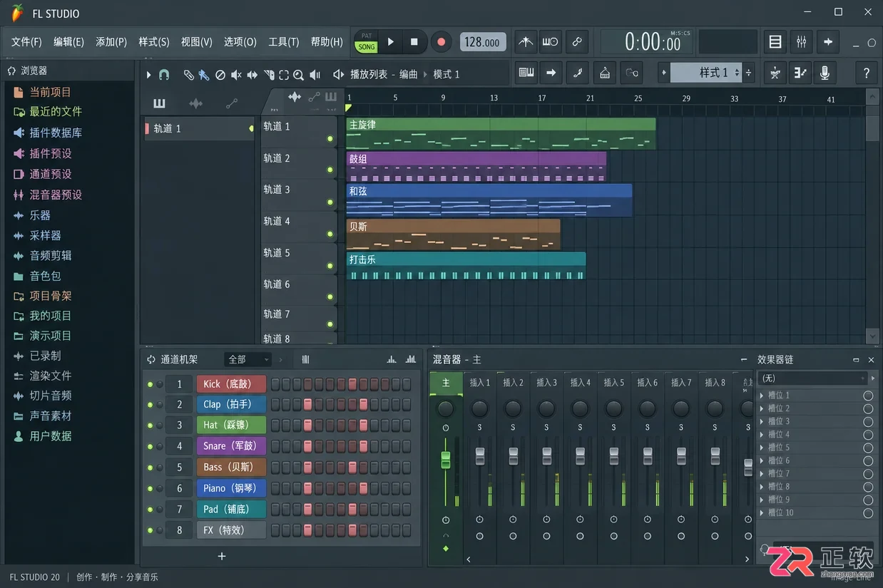Click the step sequencer bars icon in channel rack
The width and height of the screenshot is (883, 588).
[305, 359]
